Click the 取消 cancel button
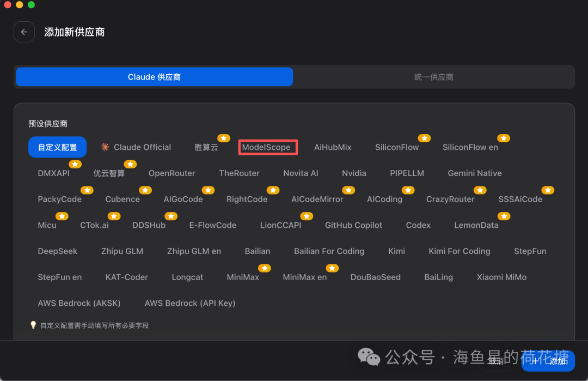This screenshot has width=588, height=381. [x=496, y=361]
